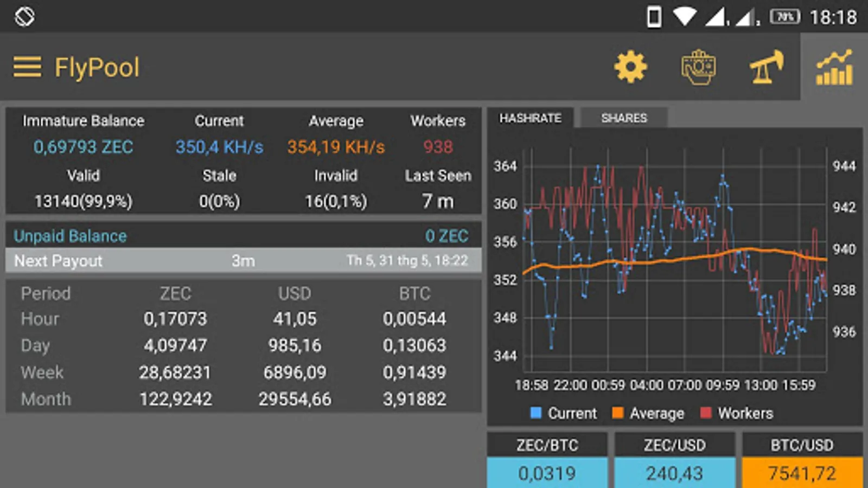The width and height of the screenshot is (868, 488).
Task: Tap the Unpaid Balance label
Action: tap(70, 236)
